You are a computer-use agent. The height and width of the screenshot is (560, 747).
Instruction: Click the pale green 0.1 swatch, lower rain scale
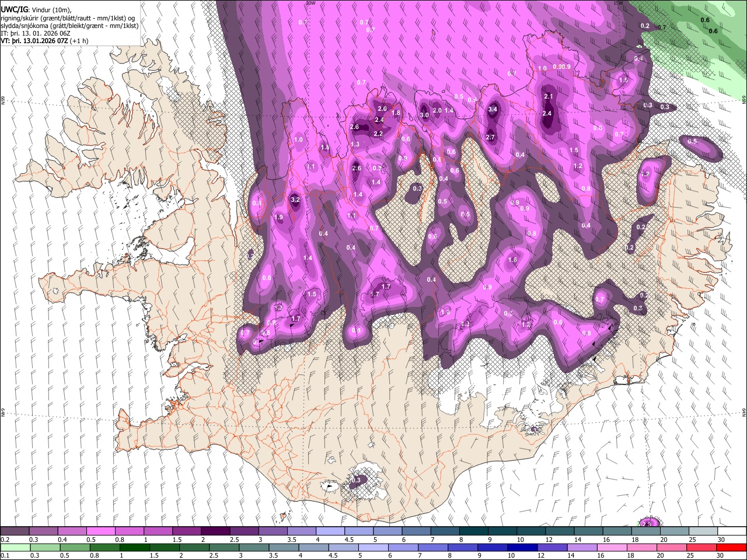15,547
